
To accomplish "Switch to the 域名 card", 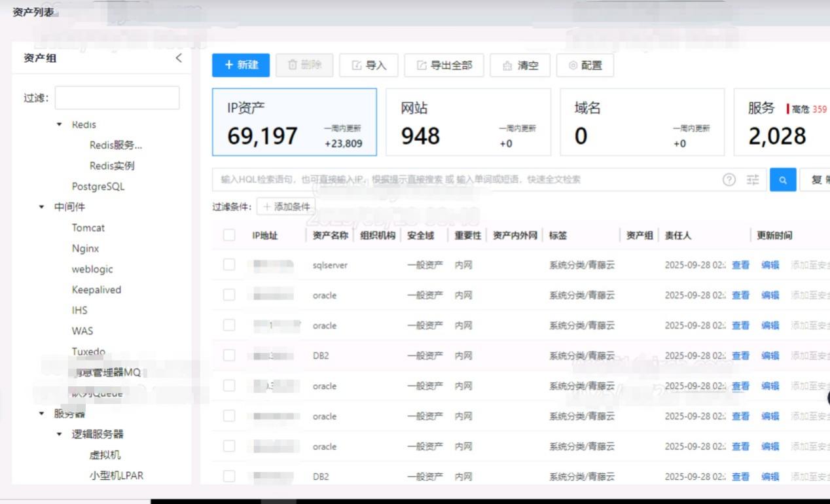I will 642,122.
